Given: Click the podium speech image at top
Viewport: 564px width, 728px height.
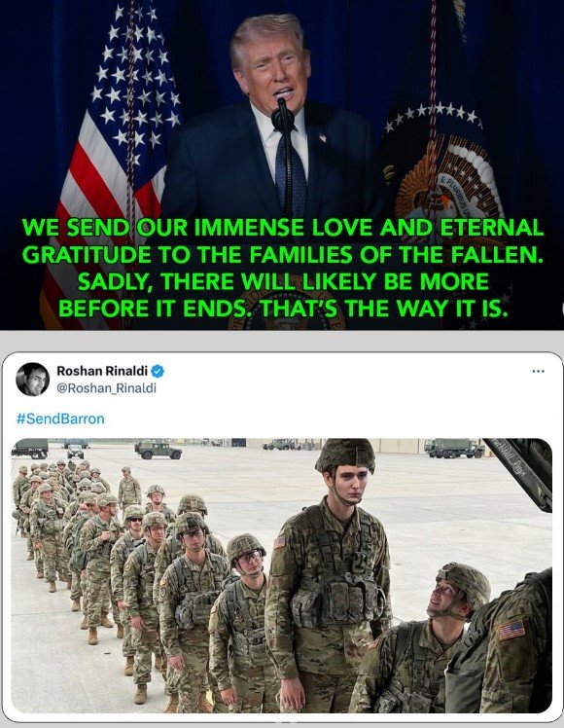Looking at the screenshot, I should [282, 164].
